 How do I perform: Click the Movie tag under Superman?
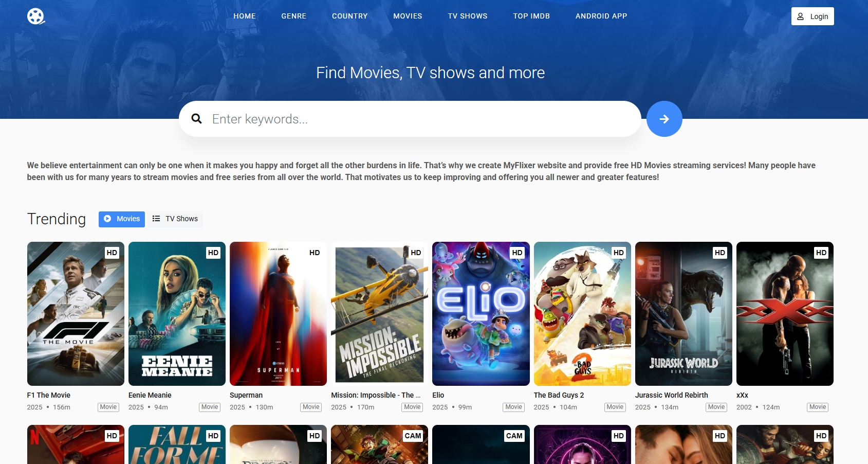pyautogui.click(x=311, y=407)
